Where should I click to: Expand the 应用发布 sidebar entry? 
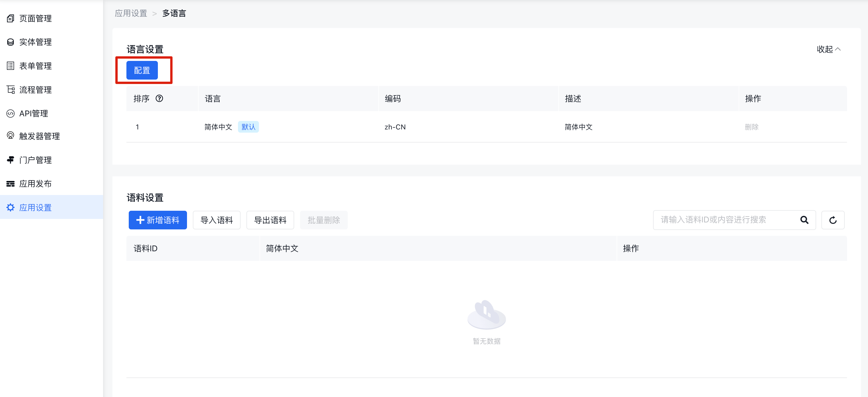pos(35,184)
